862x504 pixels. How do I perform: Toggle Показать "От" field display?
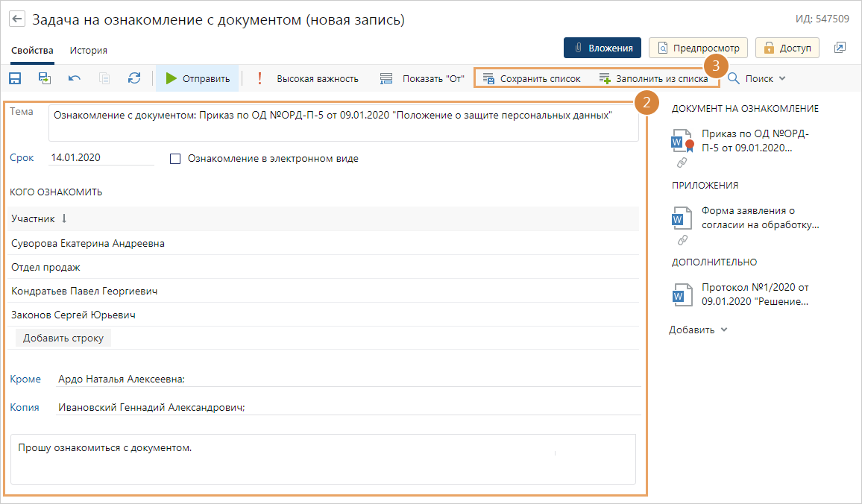[x=422, y=78]
